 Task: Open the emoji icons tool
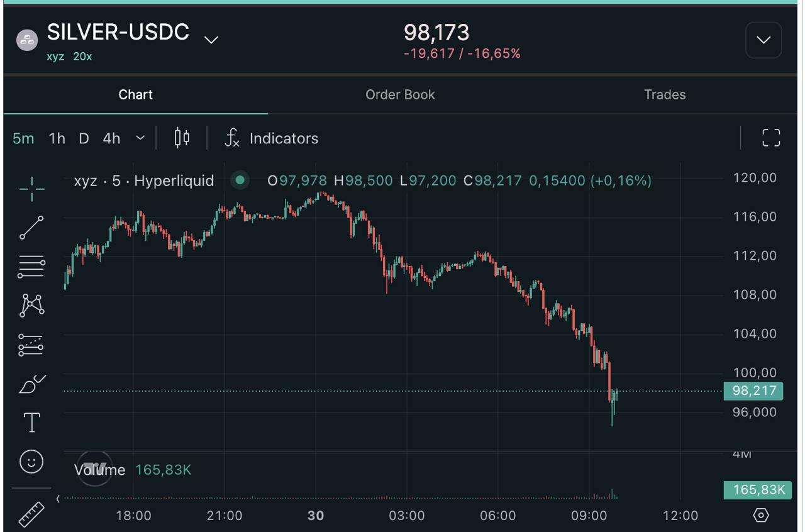point(31,462)
